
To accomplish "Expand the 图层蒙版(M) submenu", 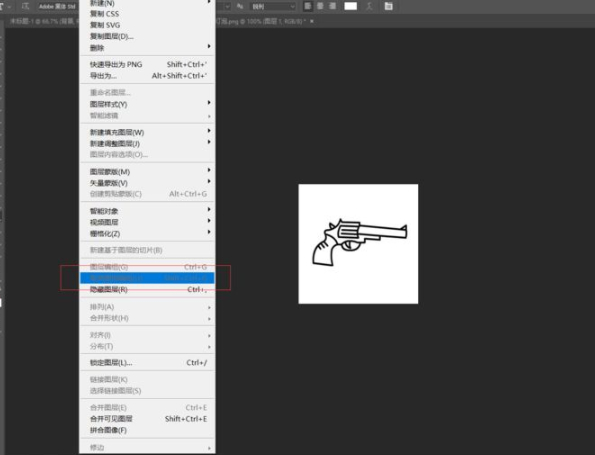I will pyautogui.click(x=147, y=172).
